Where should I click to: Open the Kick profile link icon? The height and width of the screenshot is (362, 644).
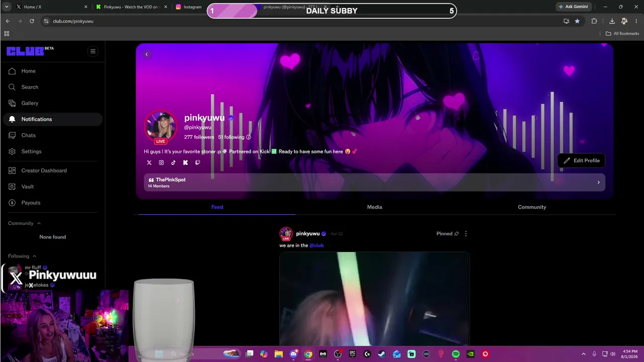185,162
